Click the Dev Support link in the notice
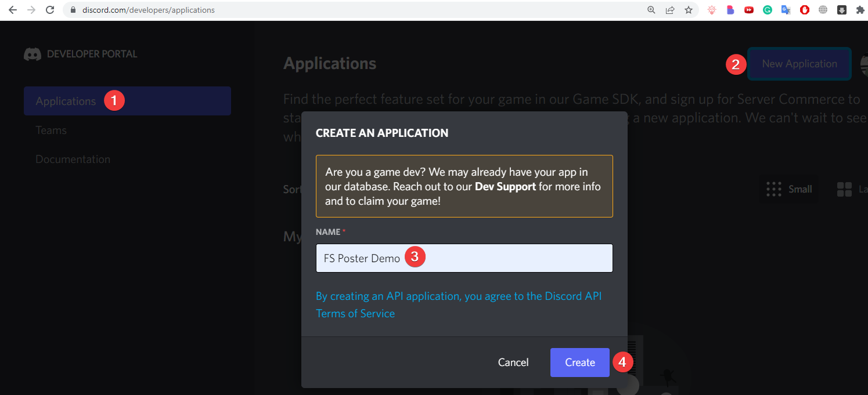The height and width of the screenshot is (395, 868). click(505, 187)
